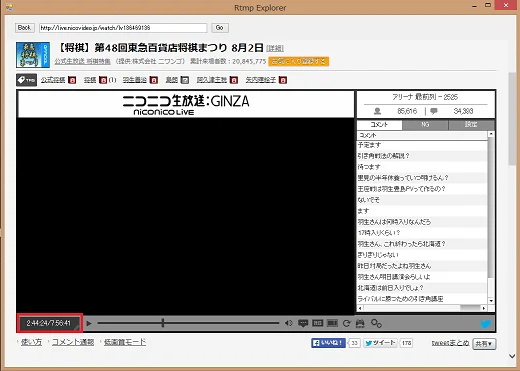Open the 将棋 tag followed by (1)
The image size is (520, 371).
coord(90,80)
